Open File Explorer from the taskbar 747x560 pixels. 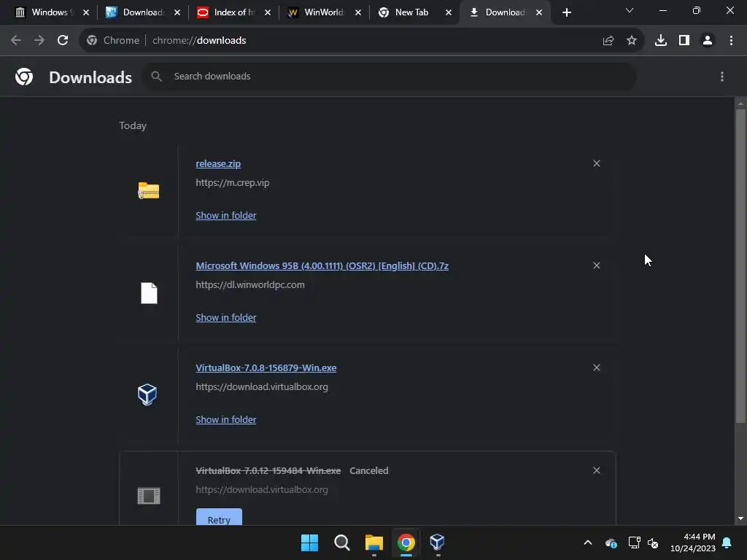click(374, 542)
